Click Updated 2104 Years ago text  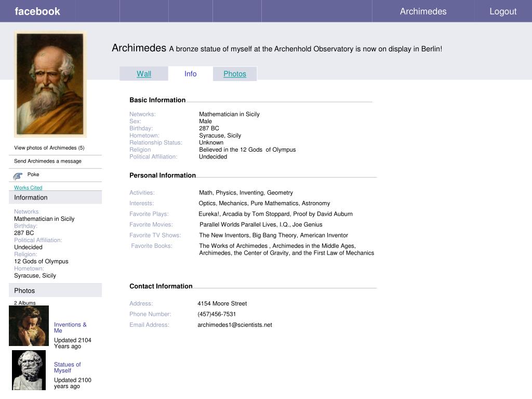tap(73, 343)
